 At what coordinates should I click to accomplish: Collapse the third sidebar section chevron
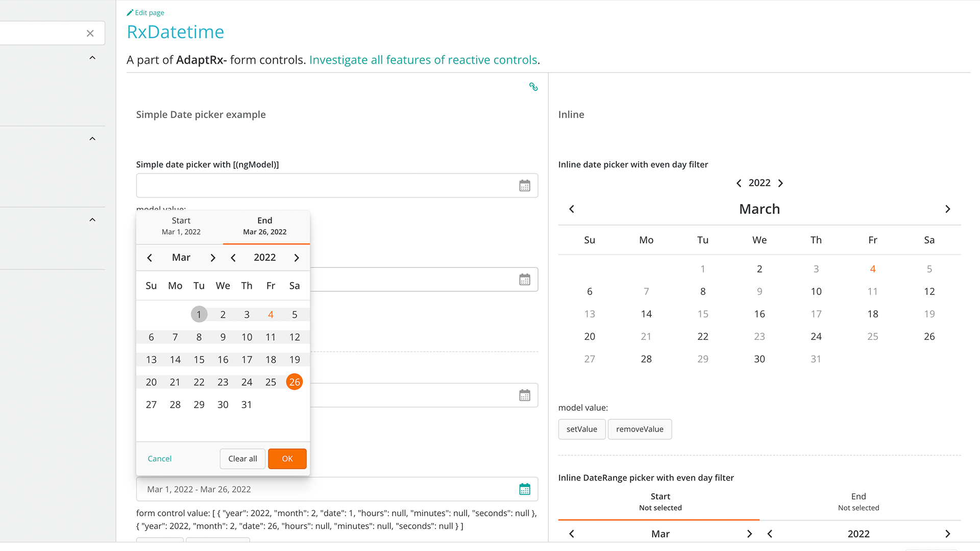(92, 220)
